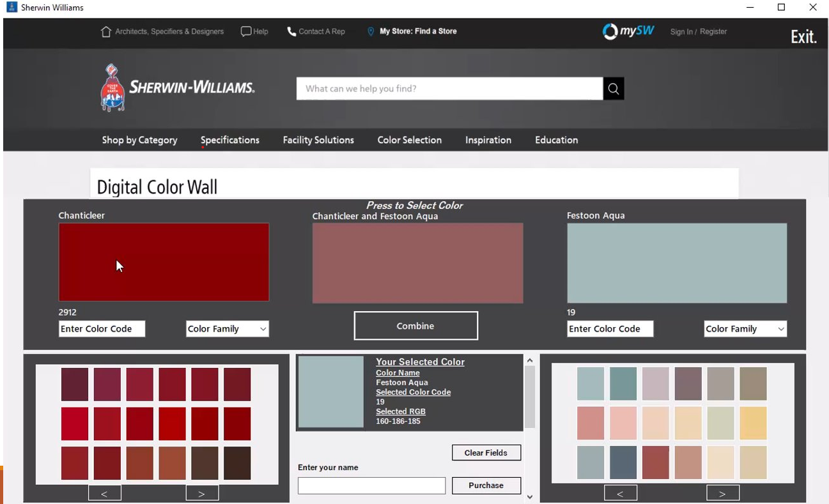The image size is (829, 504).
Task: Click the 'Digital Color Wall' heading
Action: [x=157, y=187]
